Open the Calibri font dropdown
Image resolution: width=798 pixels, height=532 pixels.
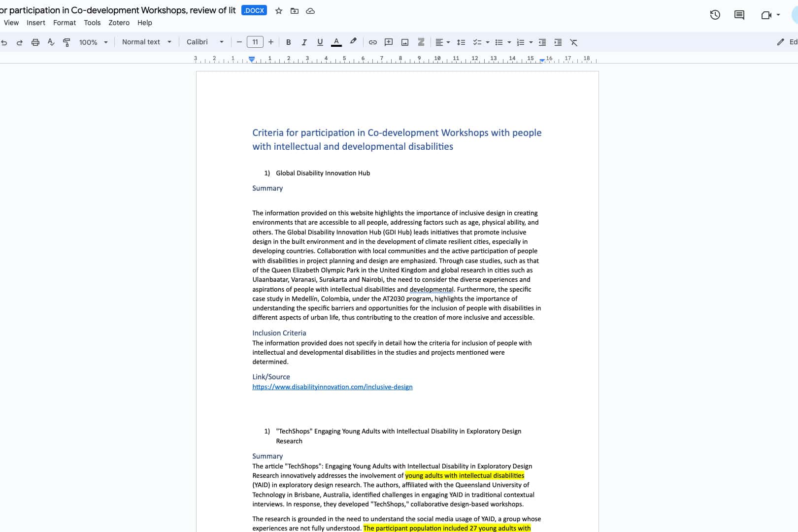[x=204, y=42]
